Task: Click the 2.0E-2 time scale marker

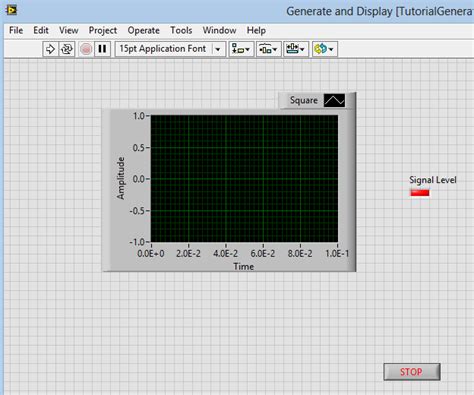Action: click(x=188, y=254)
